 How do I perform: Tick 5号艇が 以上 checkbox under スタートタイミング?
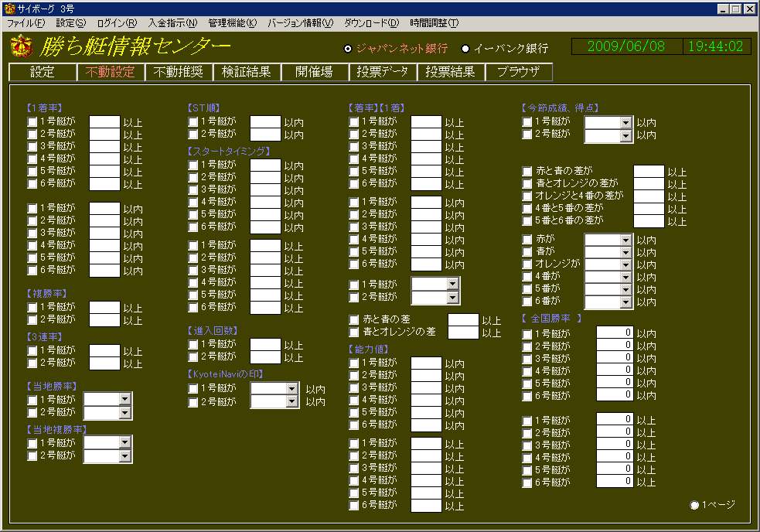[x=193, y=295]
